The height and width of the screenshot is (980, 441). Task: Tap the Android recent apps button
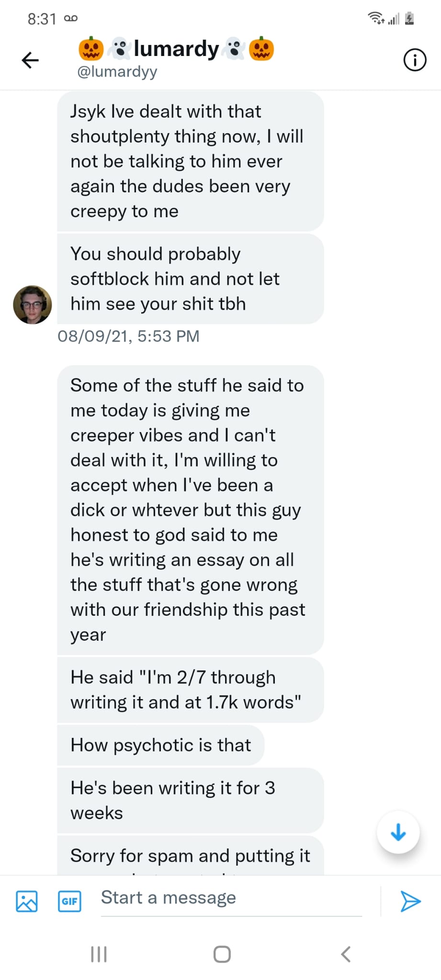(99, 954)
